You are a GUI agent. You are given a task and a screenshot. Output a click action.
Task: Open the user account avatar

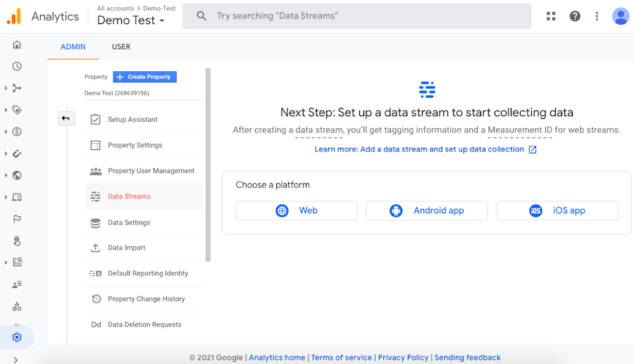(620, 16)
